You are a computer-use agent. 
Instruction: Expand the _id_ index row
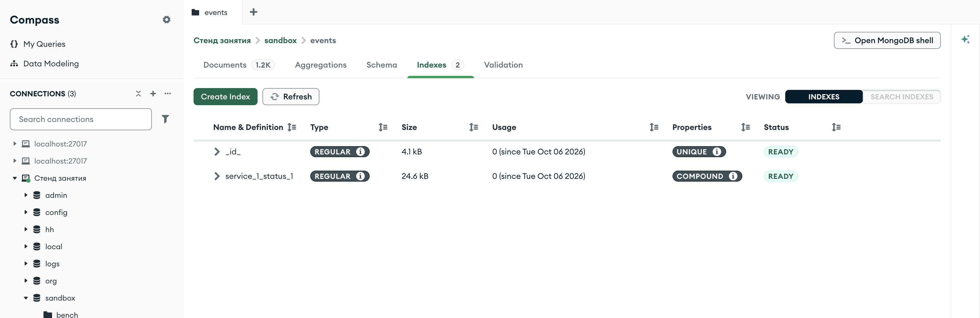pos(217,152)
